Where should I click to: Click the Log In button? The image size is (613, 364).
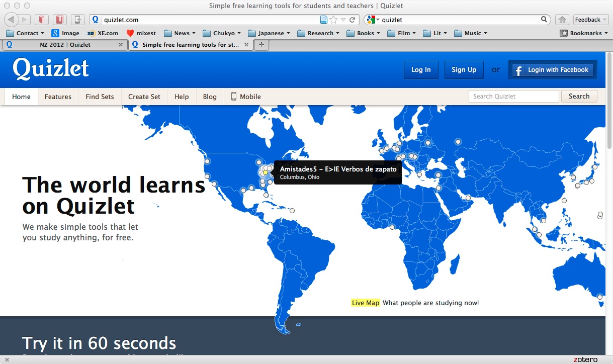pos(421,70)
